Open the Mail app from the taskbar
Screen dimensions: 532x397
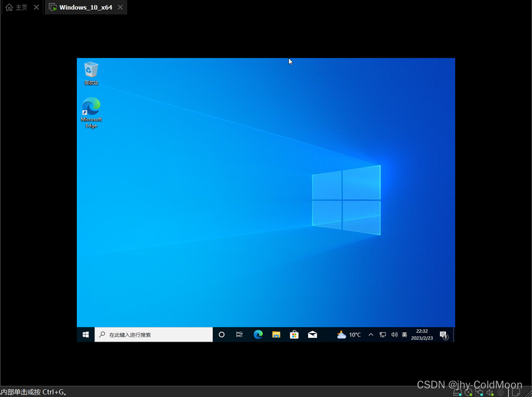pyautogui.click(x=312, y=334)
